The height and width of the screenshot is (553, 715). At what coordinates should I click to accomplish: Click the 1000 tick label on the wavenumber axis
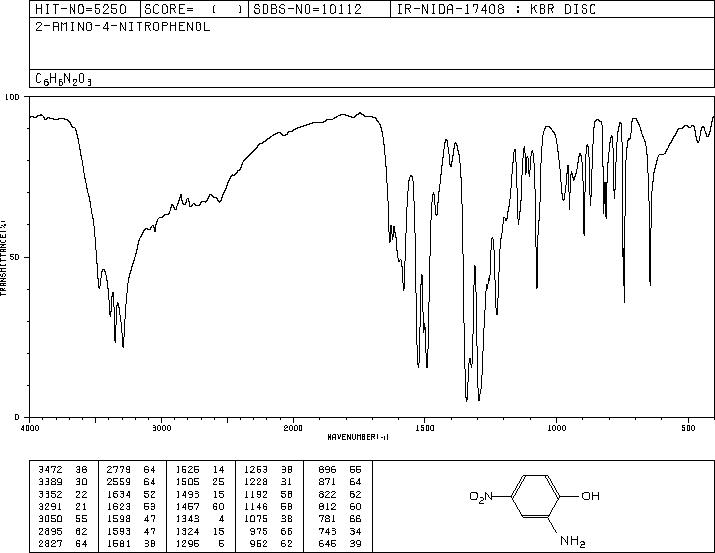pos(556,428)
